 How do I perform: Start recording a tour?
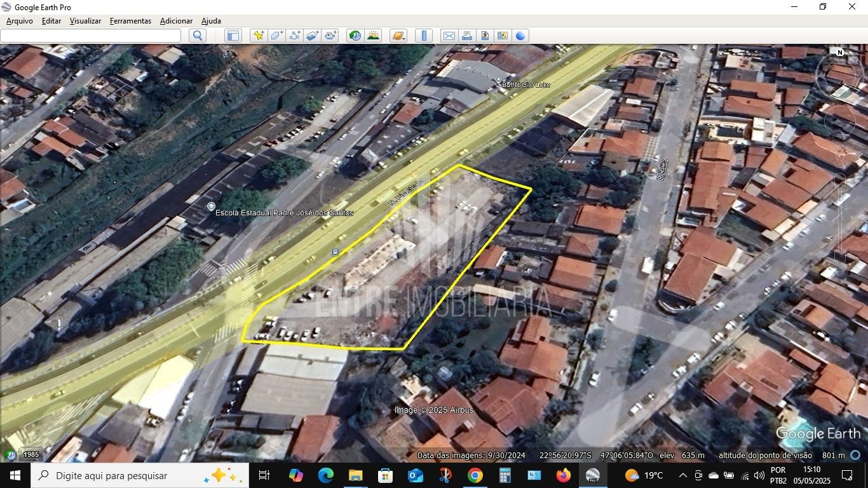click(x=330, y=36)
